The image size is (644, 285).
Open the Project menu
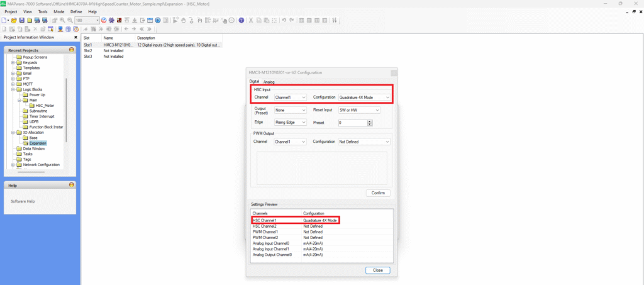11,12
